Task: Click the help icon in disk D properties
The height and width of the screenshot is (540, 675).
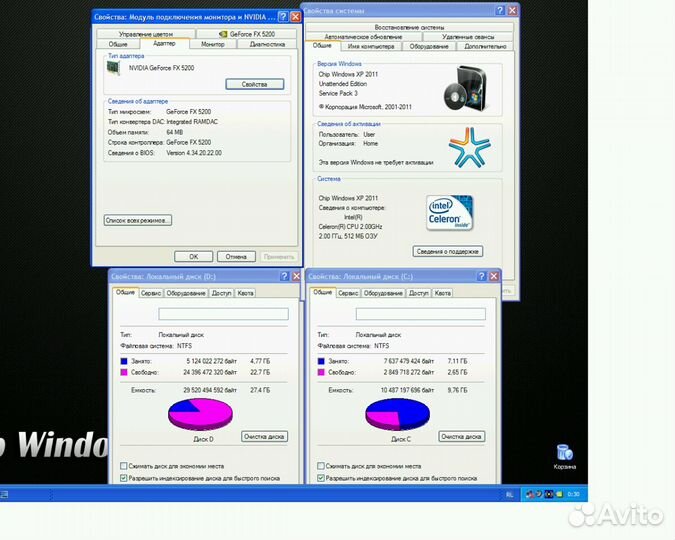Action: click(x=284, y=276)
